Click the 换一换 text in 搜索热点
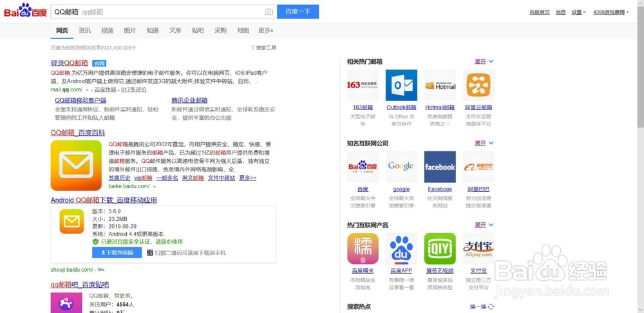The image size is (644, 313). pyautogui.click(x=478, y=307)
